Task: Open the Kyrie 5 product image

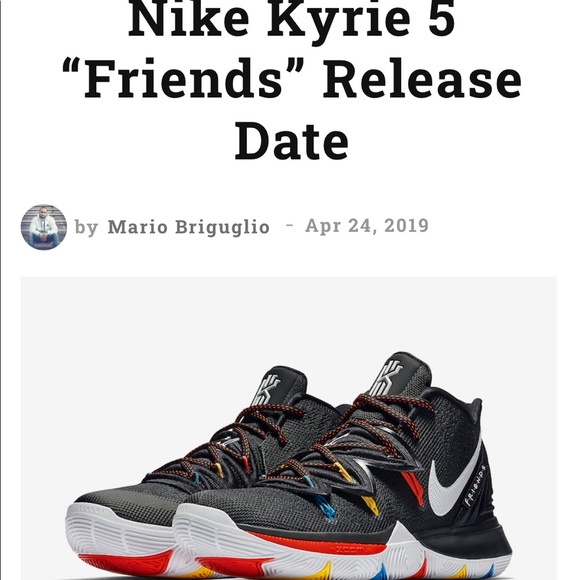Action: [x=289, y=428]
